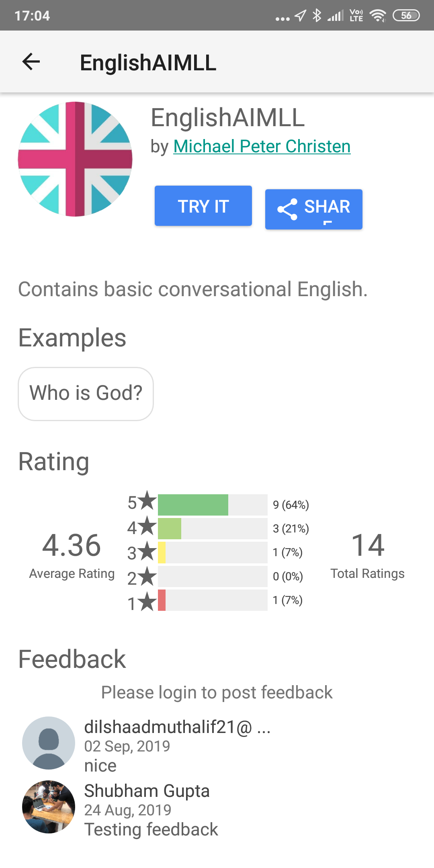Tap the back arrow icon

[x=31, y=61]
